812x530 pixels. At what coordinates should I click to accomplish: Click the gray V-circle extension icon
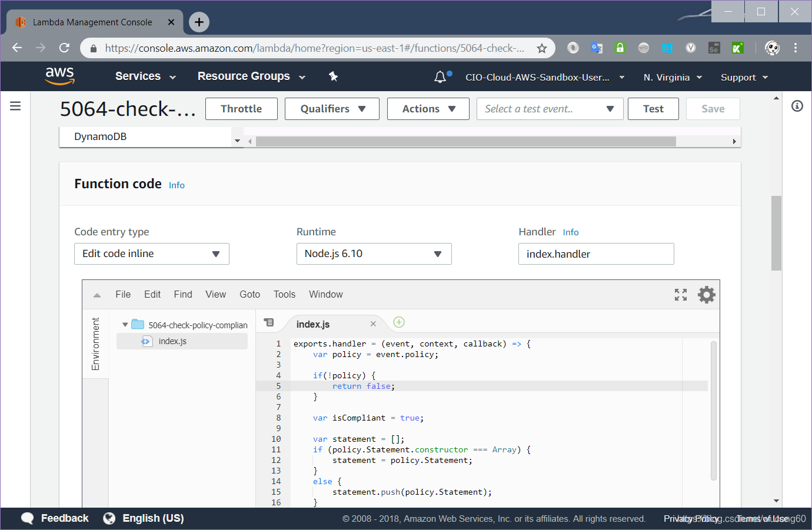point(691,48)
